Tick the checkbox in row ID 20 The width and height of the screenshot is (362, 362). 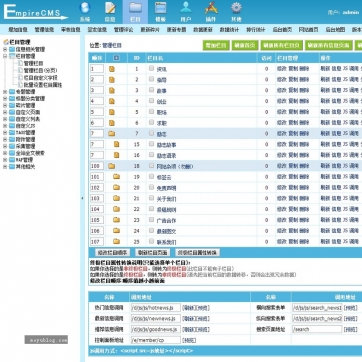[x=151, y=187]
